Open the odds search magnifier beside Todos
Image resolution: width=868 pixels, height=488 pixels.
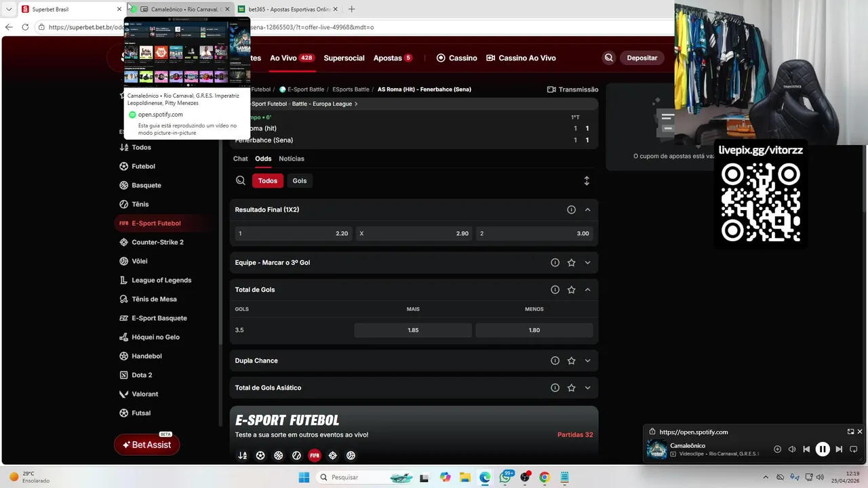coord(241,181)
